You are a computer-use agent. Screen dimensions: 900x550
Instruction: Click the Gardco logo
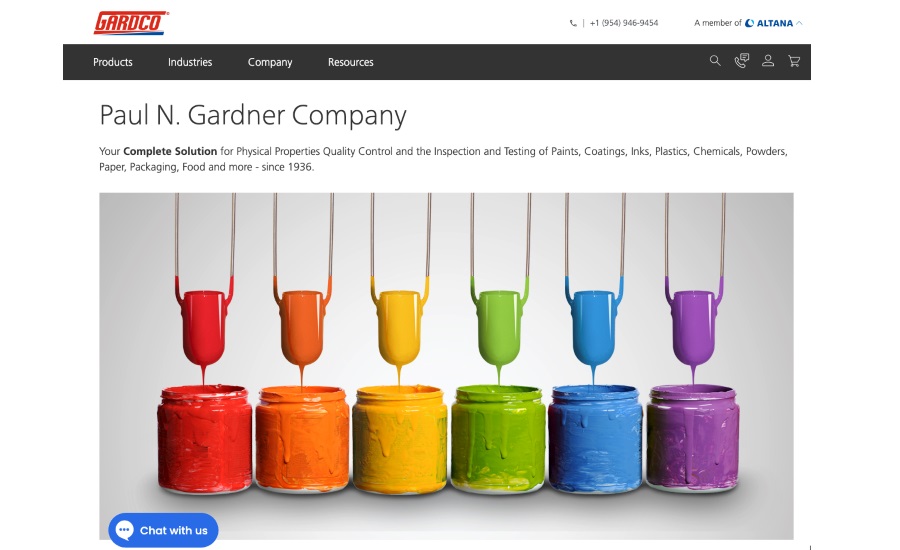(131, 23)
